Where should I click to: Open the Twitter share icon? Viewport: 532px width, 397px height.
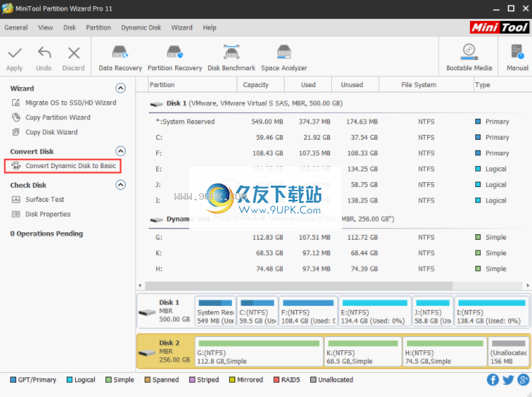tap(508, 379)
